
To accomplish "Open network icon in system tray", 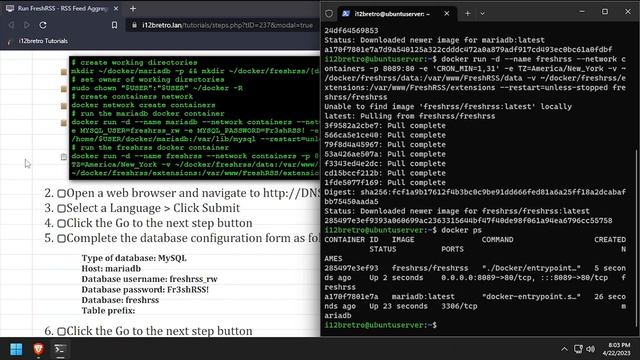I will point(578,349).
